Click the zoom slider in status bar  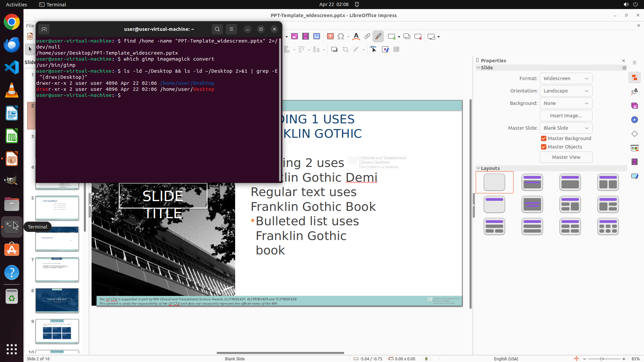tap(601, 359)
